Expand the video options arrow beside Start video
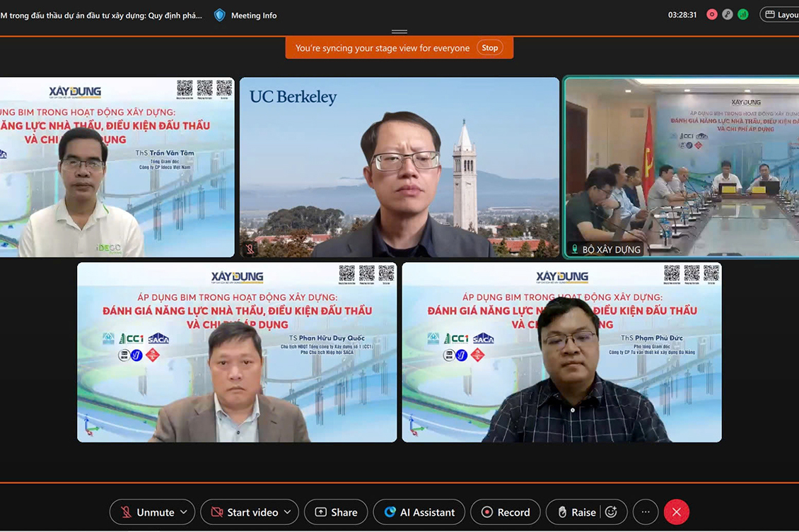Viewport: 799px width, 532px height. click(287, 512)
